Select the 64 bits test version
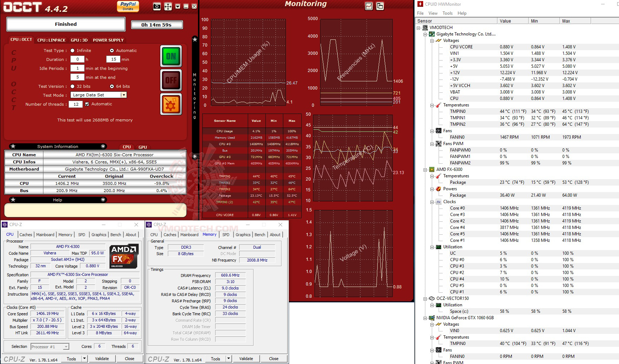619x364 pixels. coord(112,86)
